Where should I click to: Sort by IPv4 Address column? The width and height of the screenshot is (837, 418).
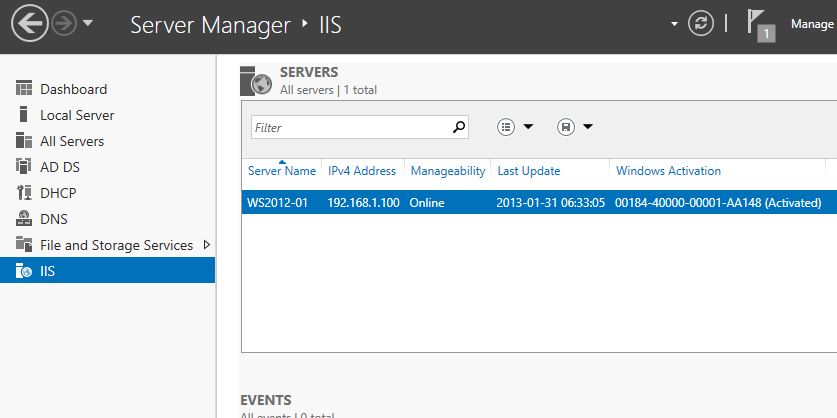[362, 171]
